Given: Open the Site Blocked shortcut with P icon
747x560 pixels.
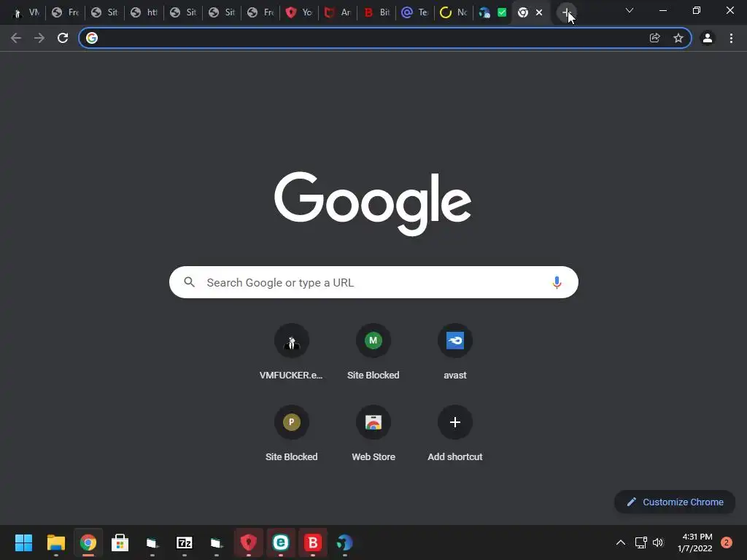Looking at the screenshot, I should coord(291,433).
